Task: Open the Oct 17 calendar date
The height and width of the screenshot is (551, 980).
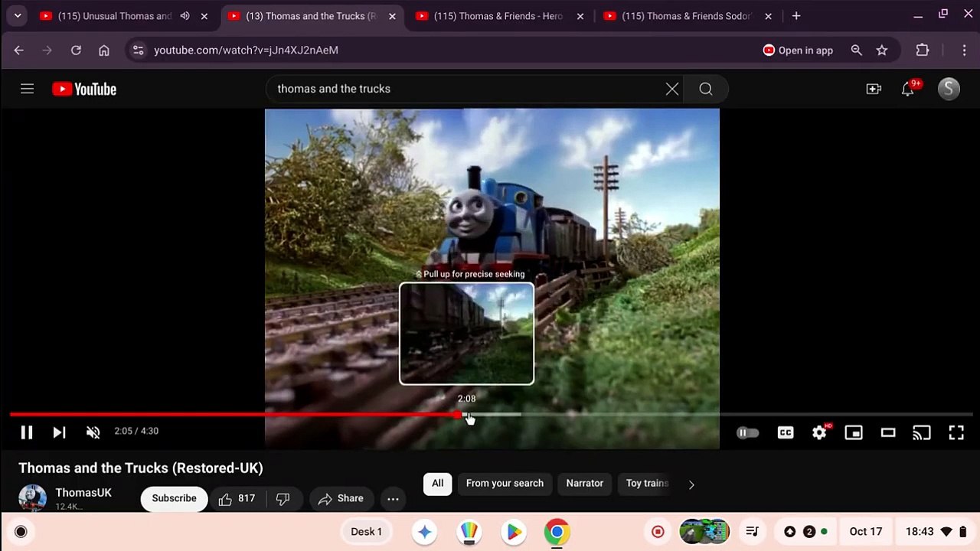Action: point(866,532)
